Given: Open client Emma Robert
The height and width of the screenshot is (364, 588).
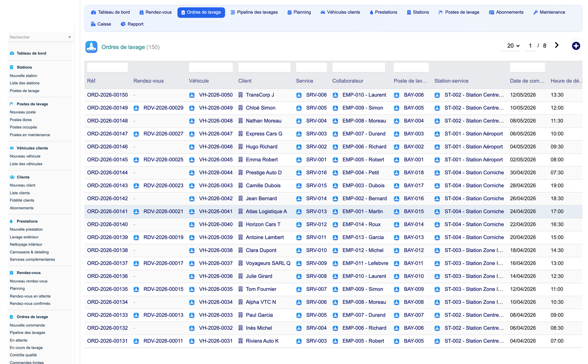Looking at the screenshot, I should 262,160.
